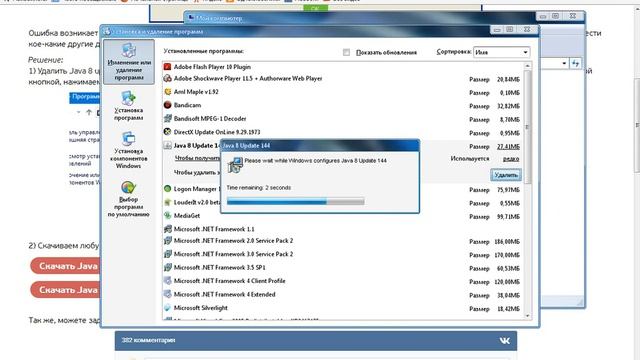Click DirectX Update OnLine icon
Screen dimensions: 640x360
click(167, 132)
